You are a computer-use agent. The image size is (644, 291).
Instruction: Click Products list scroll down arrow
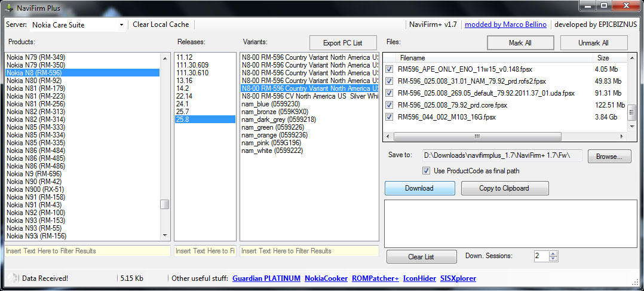click(165, 235)
